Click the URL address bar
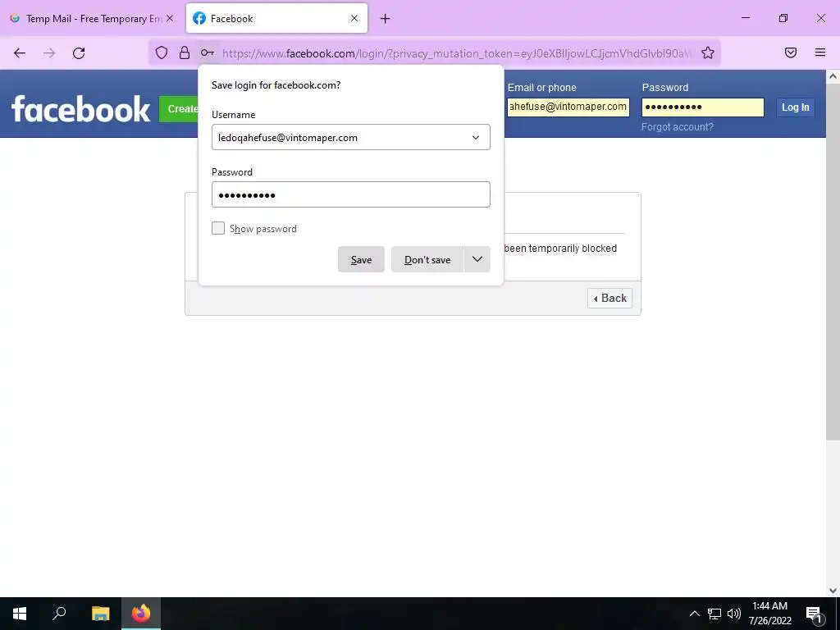 point(457,53)
